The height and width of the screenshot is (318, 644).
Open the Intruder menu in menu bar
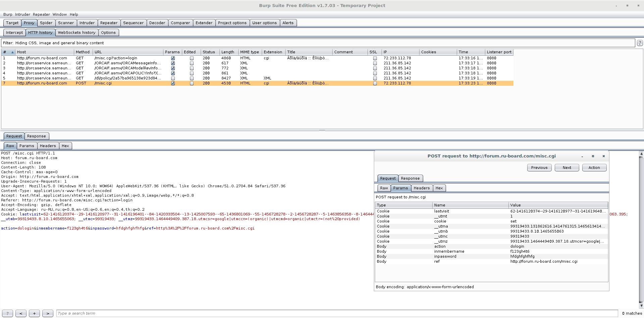click(x=22, y=14)
